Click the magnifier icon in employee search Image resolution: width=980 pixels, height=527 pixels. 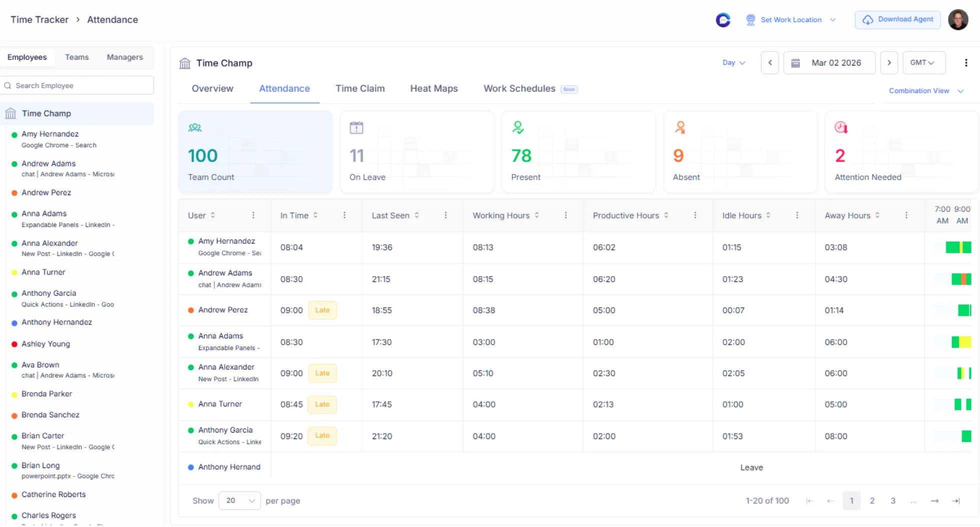coord(7,85)
